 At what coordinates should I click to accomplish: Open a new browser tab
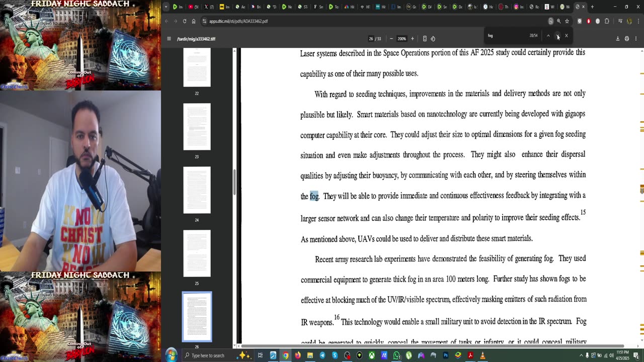(x=592, y=7)
